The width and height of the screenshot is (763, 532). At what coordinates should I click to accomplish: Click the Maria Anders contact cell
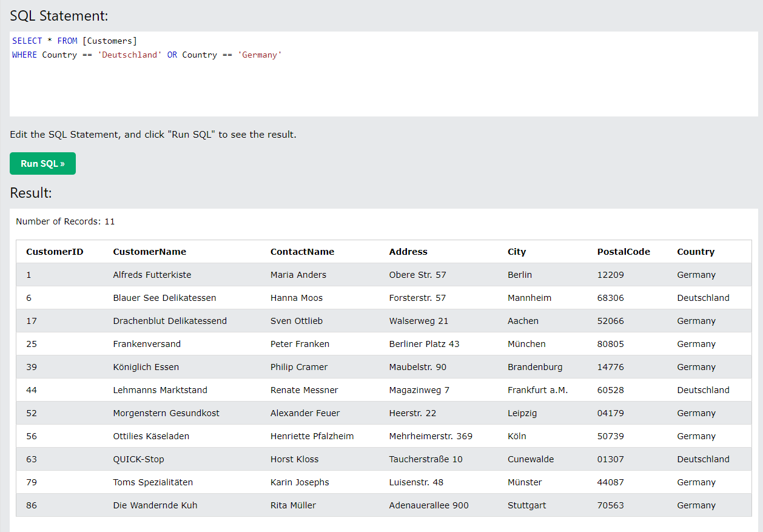(x=298, y=275)
